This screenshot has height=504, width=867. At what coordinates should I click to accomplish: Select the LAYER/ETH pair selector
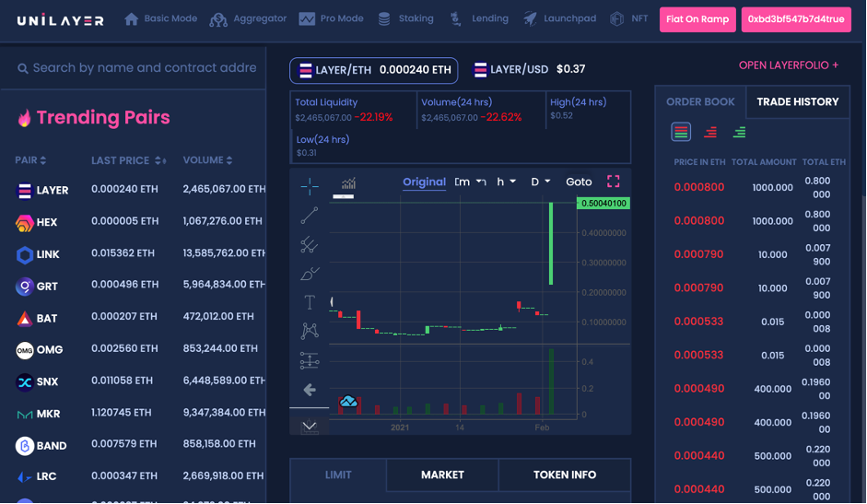click(x=374, y=70)
